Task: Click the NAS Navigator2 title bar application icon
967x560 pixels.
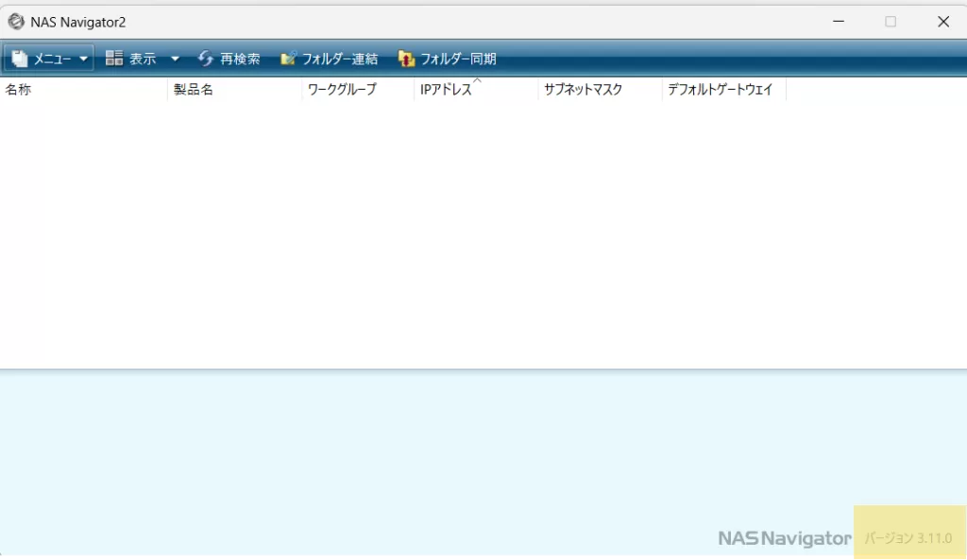Action: click(x=15, y=21)
